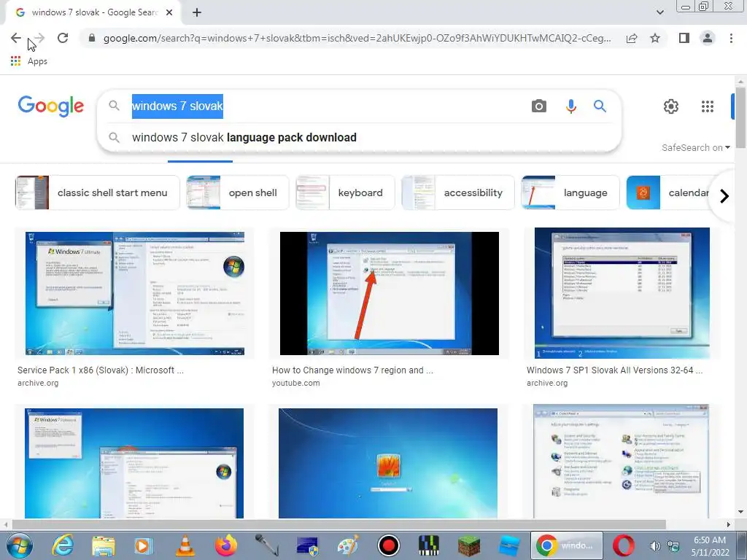Click the browser forward arrow
747x560 pixels.
click(39, 38)
